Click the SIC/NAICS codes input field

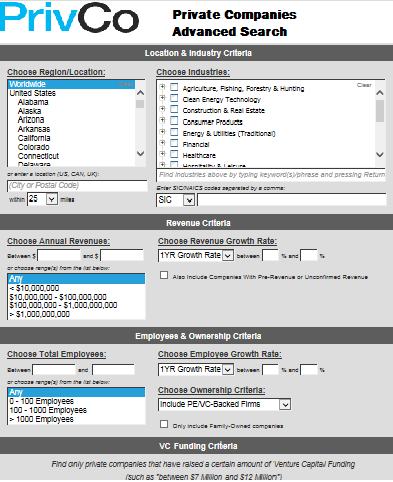click(292, 200)
